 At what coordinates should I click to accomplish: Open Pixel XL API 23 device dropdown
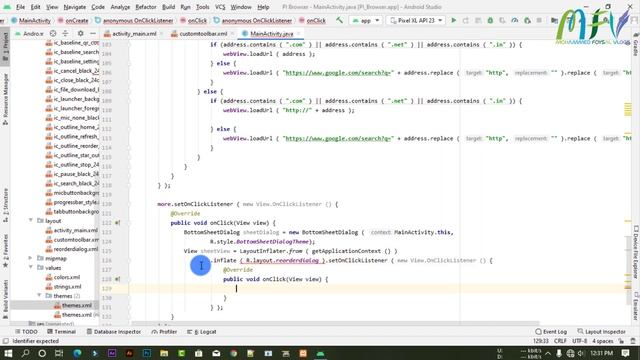tap(416, 20)
